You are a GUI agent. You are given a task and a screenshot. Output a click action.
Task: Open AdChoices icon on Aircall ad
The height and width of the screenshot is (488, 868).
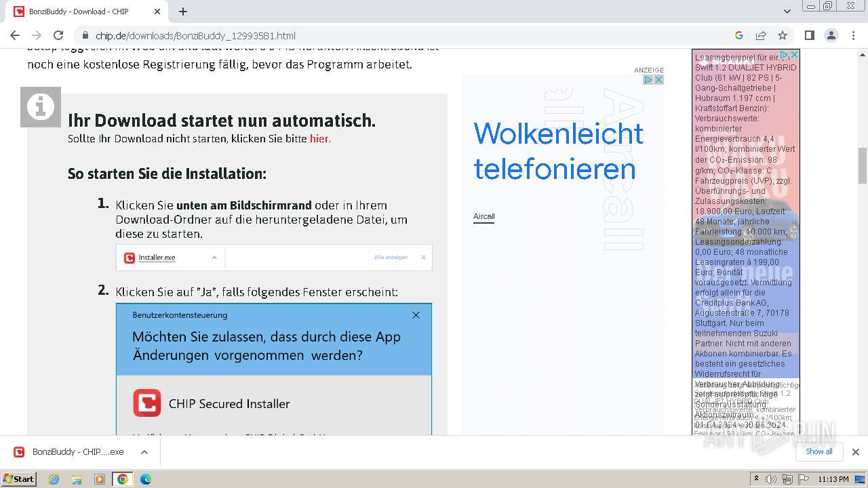(648, 79)
